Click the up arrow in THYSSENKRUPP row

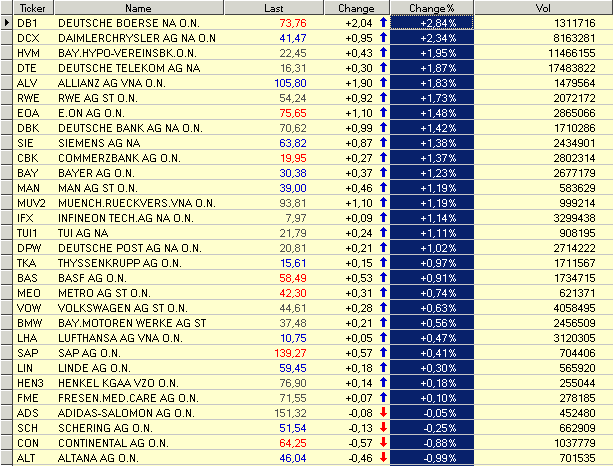(x=383, y=263)
